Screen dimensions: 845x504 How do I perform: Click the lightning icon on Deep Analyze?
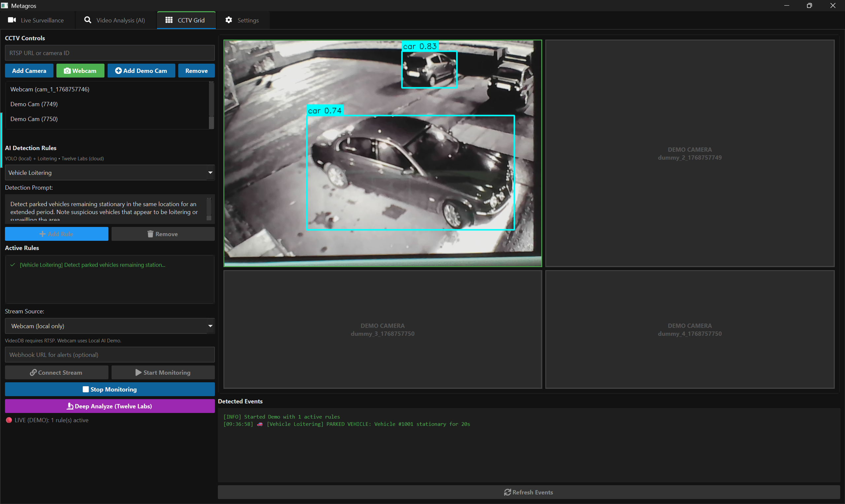[70, 406]
